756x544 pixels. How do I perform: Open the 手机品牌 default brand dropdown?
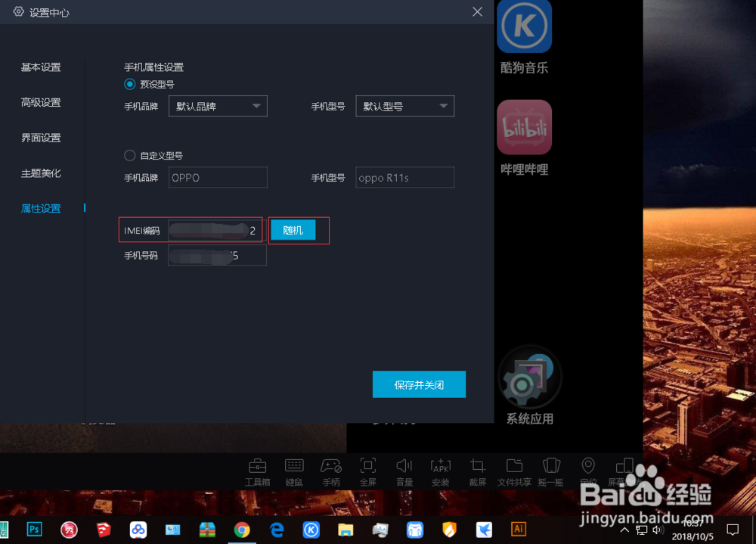pos(218,106)
